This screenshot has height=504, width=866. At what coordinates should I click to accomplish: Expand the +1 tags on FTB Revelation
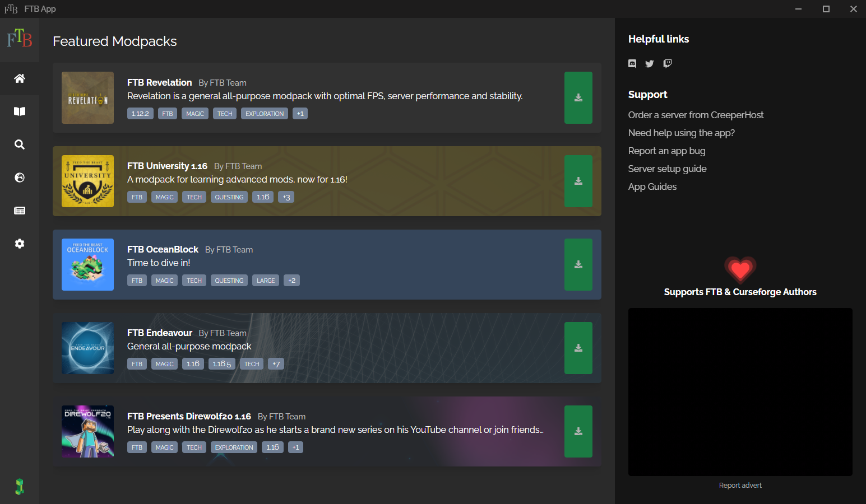click(300, 114)
